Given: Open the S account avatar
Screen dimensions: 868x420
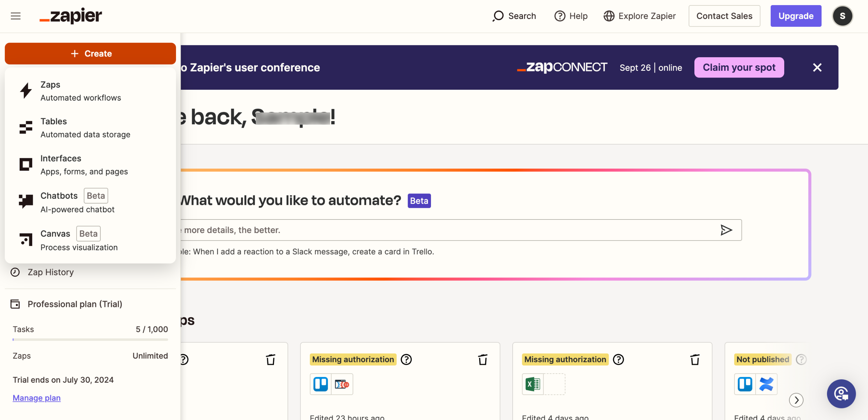Looking at the screenshot, I should (x=842, y=16).
